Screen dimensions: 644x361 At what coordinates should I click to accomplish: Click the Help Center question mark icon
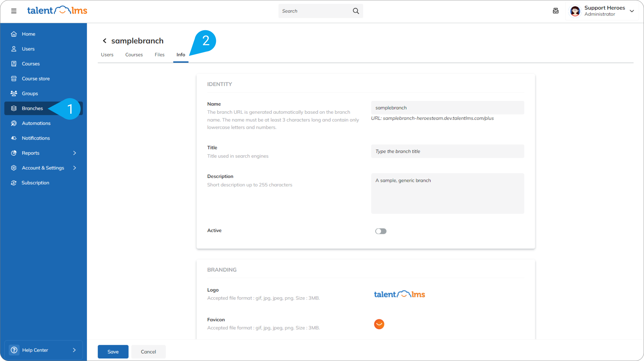(x=14, y=350)
